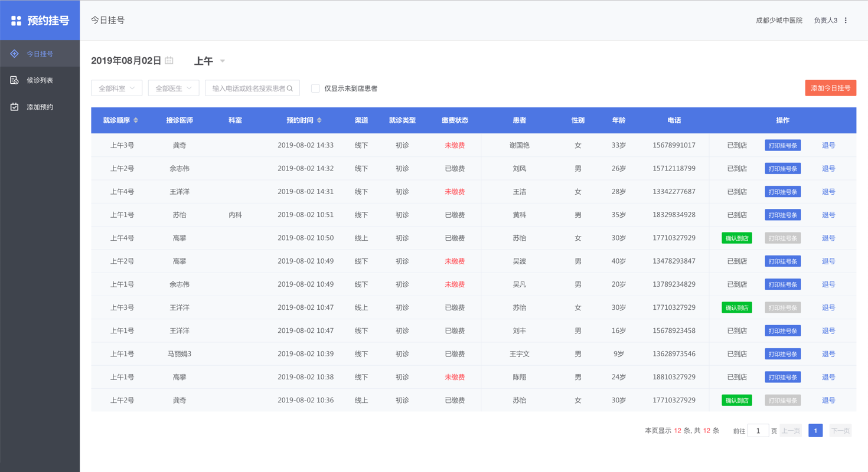Sort by 预约时间 column arrows

(319, 120)
